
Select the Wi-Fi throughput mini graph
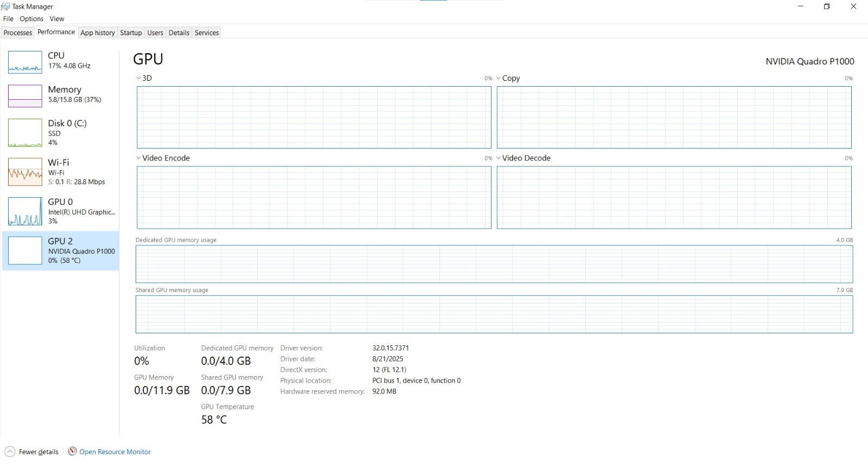25,172
